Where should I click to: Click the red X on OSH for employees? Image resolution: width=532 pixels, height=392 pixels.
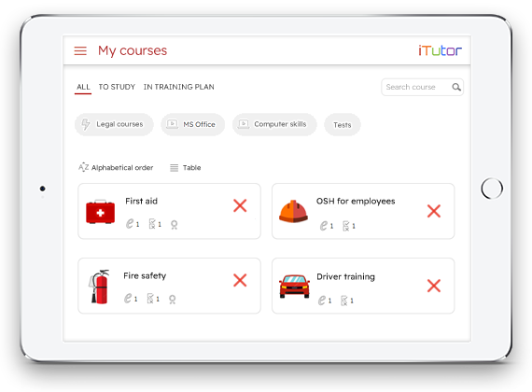(x=434, y=211)
